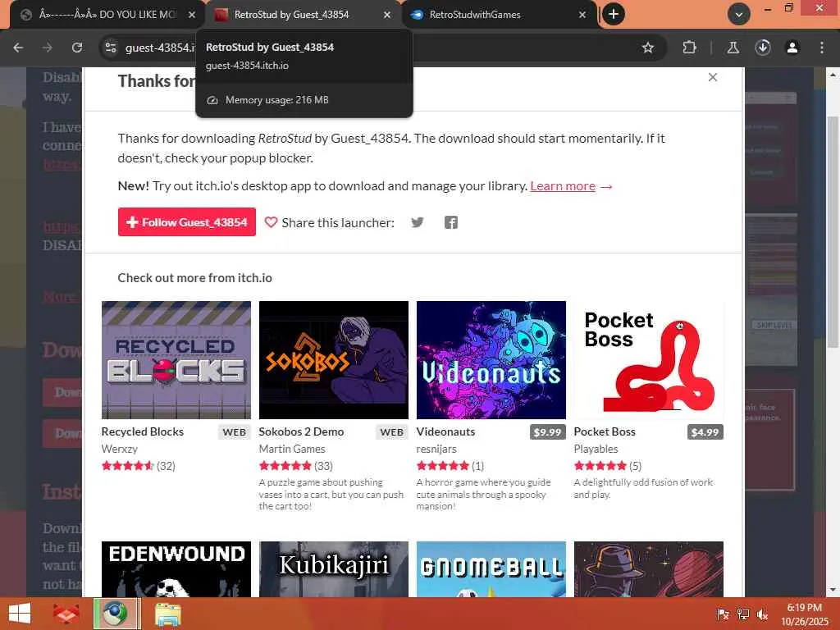Bookmark this page with the star icon
840x630 pixels.
pos(648,48)
